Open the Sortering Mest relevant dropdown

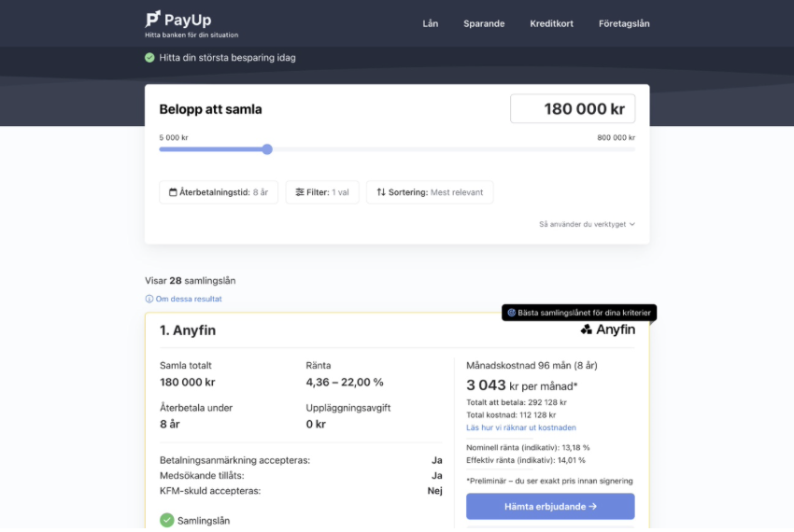click(430, 192)
